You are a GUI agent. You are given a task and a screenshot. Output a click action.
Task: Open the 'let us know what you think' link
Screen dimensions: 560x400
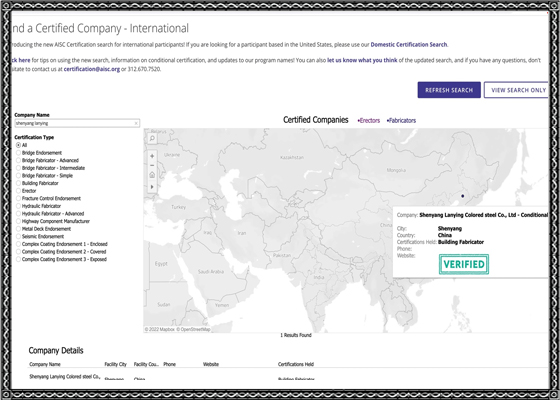[x=362, y=60]
